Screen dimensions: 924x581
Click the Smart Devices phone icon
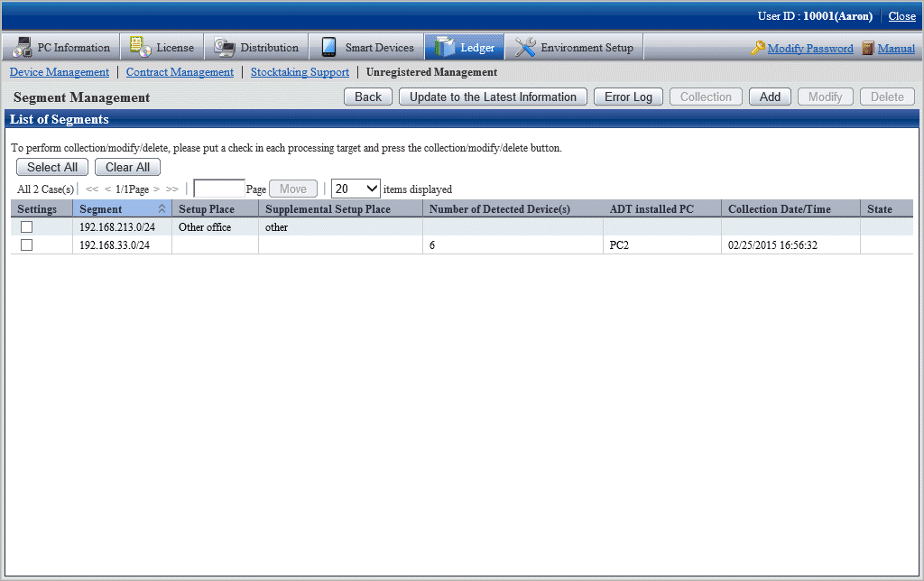[x=329, y=48]
